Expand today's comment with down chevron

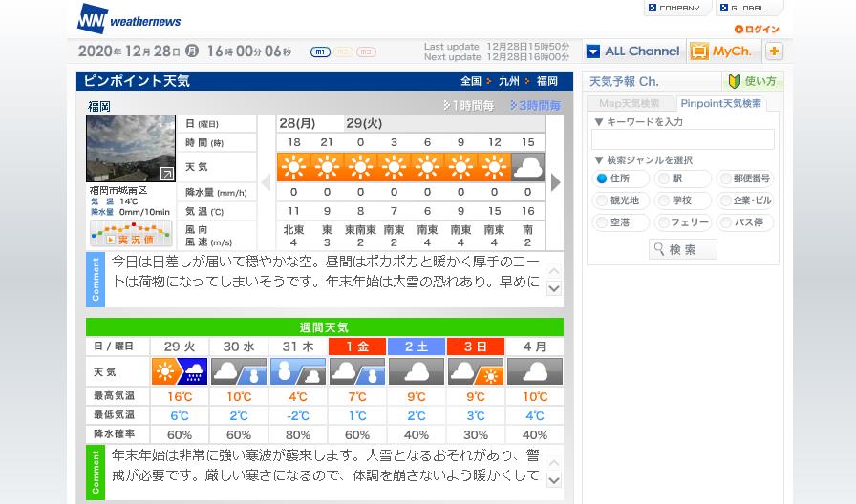[x=554, y=288]
